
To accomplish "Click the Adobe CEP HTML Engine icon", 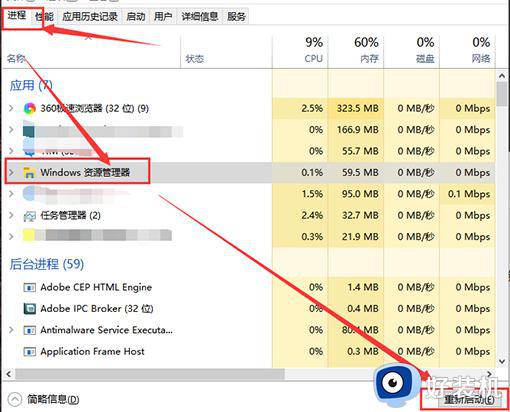I will point(29,287).
